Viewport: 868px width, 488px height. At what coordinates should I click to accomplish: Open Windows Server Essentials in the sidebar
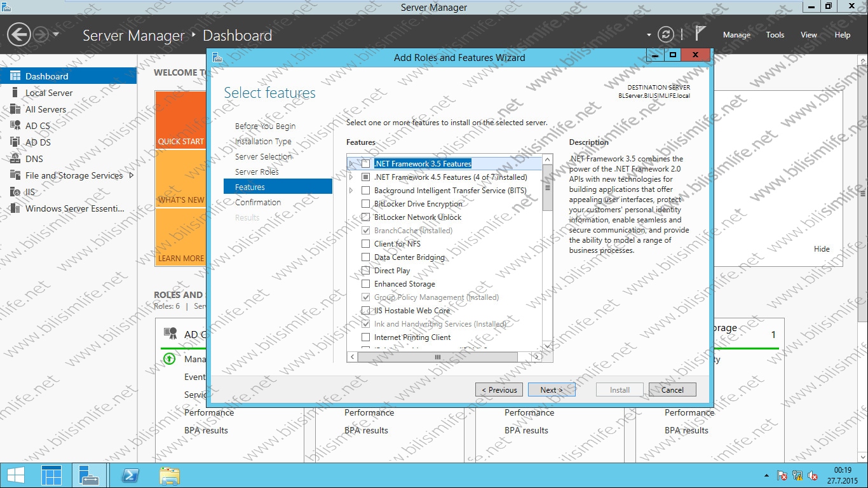point(68,208)
